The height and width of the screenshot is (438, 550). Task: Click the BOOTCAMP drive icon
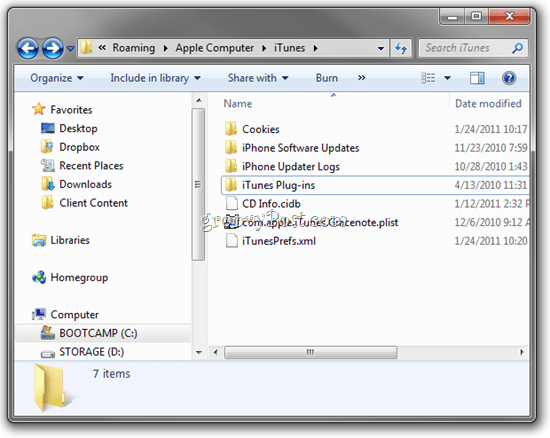pos(47,332)
